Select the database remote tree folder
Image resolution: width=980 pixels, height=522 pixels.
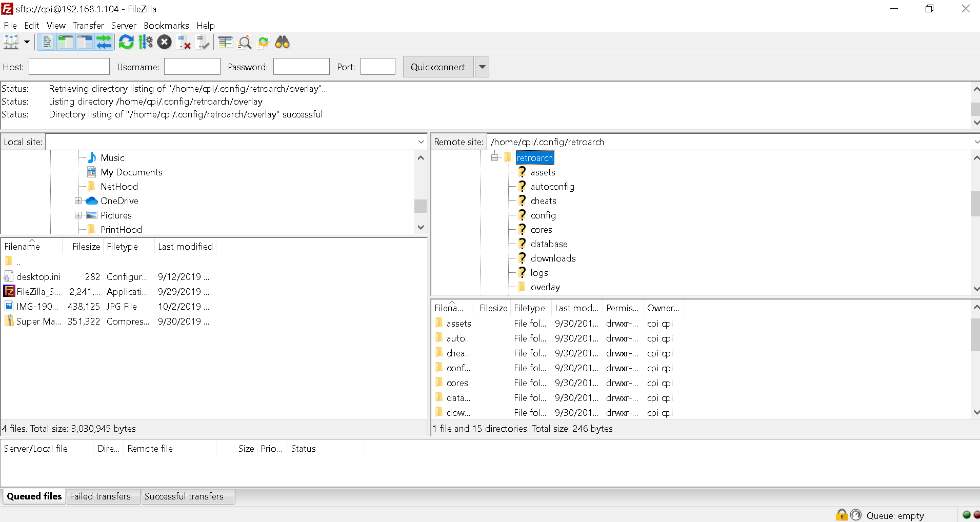pos(549,244)
